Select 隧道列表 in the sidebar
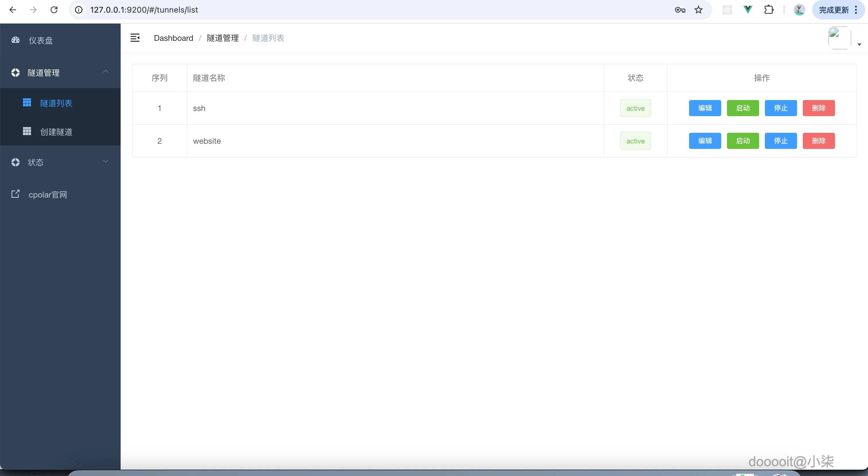The width and height of the screenshot is (868, 476). (x=56, y=103)
